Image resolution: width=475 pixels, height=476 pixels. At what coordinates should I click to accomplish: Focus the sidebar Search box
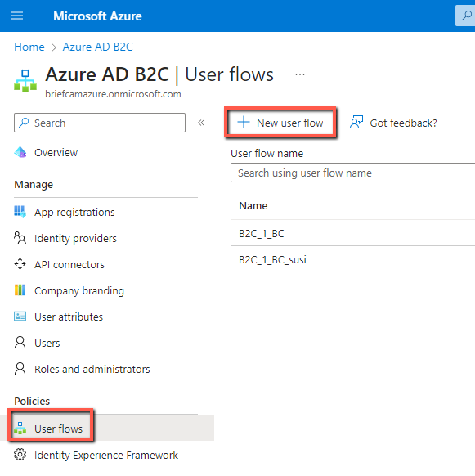point(100,123)
